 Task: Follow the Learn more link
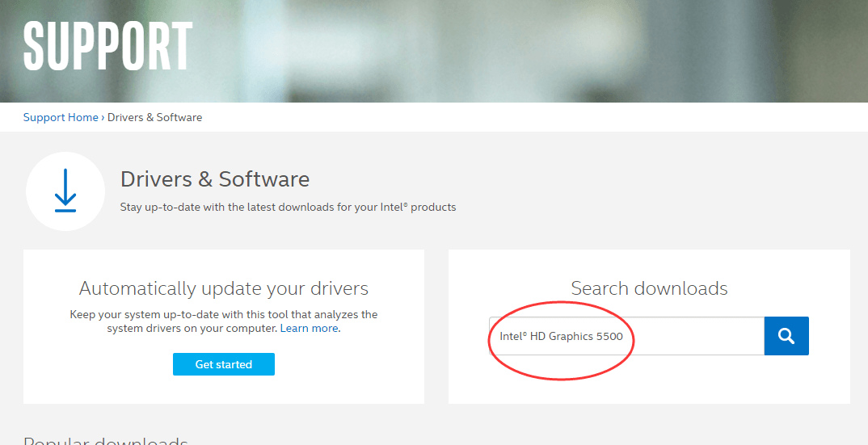[309, 329]
